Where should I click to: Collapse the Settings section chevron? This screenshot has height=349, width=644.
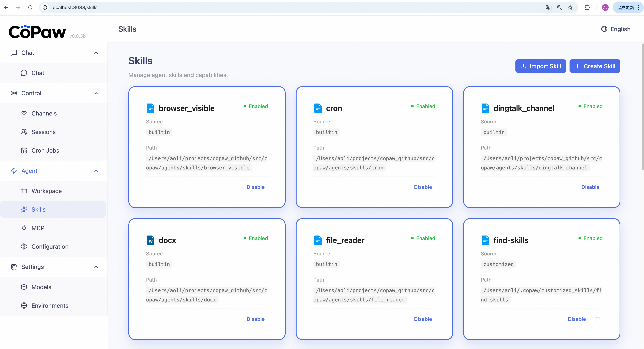tap(96, 267)
